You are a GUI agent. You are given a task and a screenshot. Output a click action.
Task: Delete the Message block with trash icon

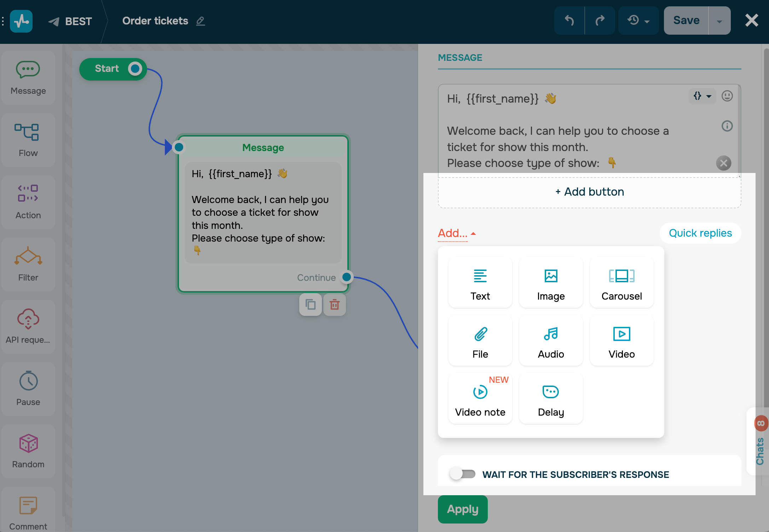tap(334, 305)
